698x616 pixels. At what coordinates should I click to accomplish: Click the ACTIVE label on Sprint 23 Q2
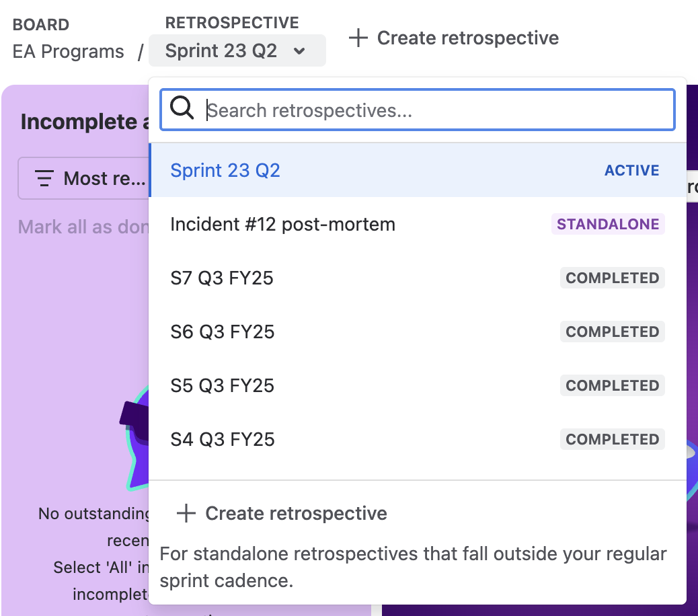pos(631,170)
